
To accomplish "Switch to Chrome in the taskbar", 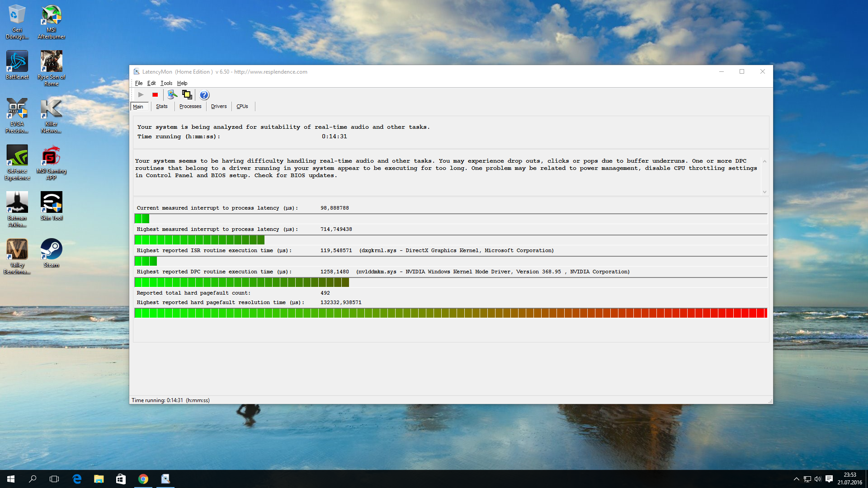I will coord(143,479).
